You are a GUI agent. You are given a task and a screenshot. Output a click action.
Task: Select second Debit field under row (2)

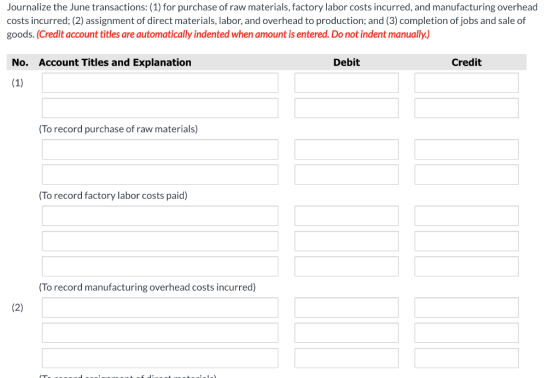pos(346,333)
